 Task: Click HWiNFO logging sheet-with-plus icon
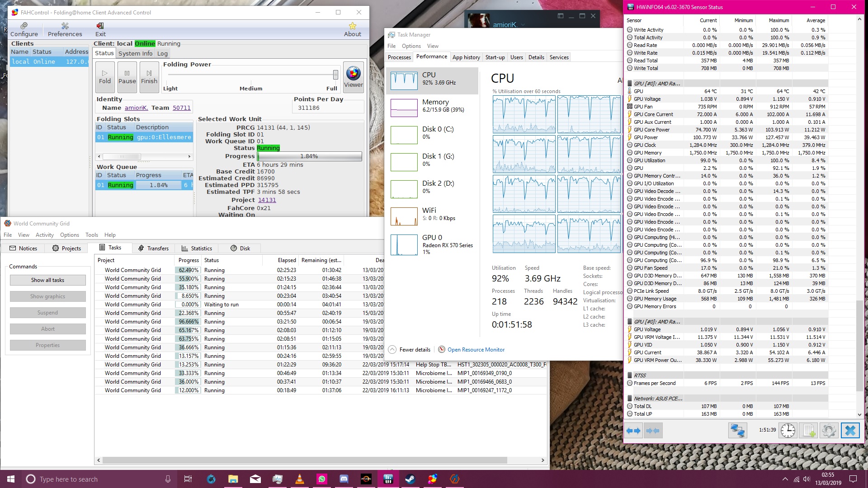[x=808, y=431]
